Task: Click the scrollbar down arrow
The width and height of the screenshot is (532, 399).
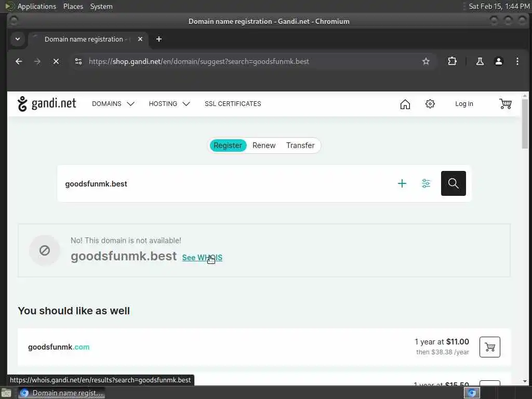Action: [525, 381]
